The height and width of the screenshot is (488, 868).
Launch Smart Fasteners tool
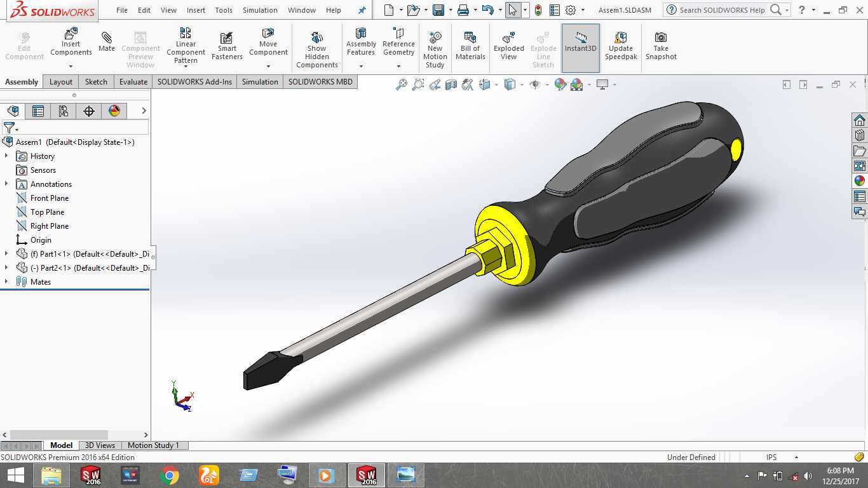tap(227, 46)
